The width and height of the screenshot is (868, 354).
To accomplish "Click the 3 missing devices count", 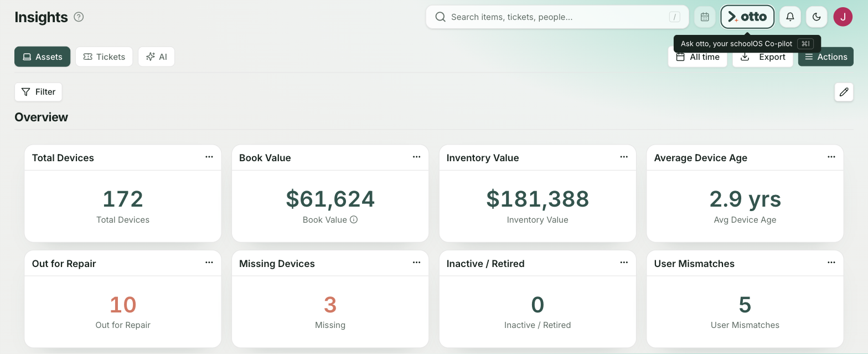I will (x=330, y=305).
